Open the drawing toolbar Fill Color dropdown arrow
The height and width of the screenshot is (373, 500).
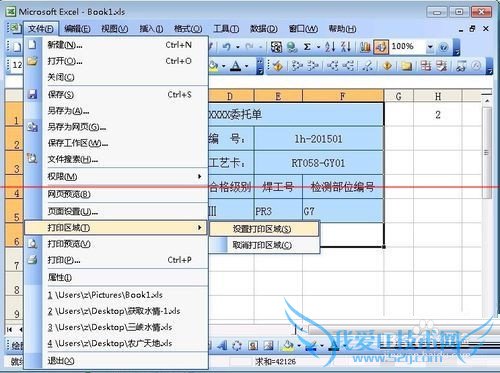coord(299,346)
